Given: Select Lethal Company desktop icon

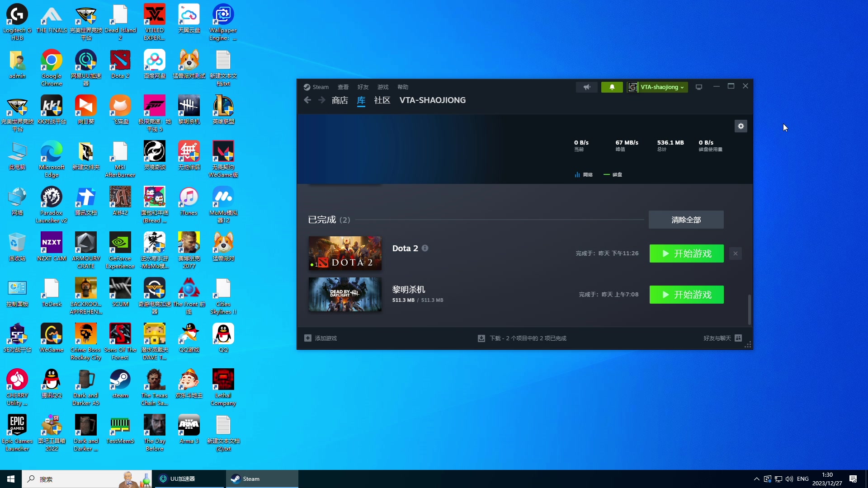Looking at the screenshot, I should pos(223,388).
